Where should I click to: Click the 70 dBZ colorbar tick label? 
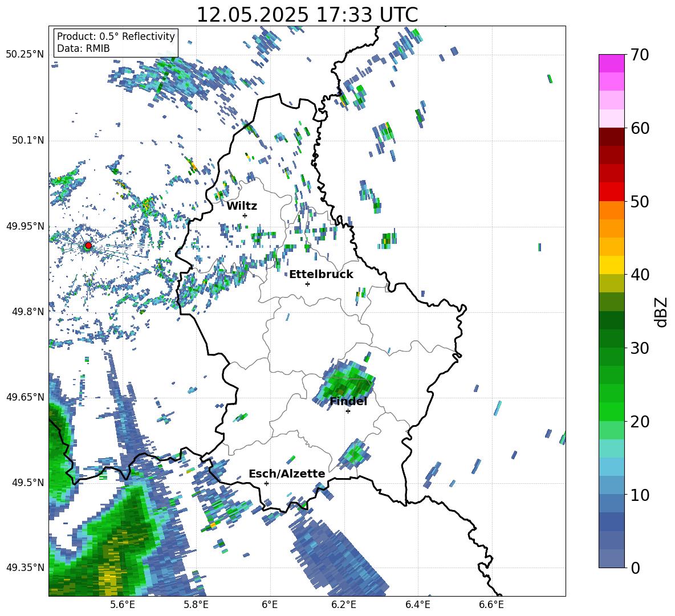coord(639,55)
